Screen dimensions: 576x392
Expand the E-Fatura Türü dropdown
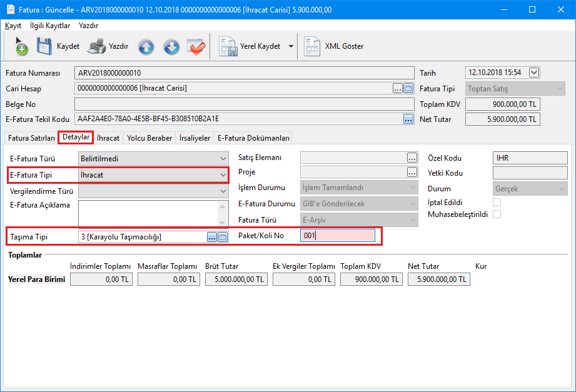pos(223,159)
